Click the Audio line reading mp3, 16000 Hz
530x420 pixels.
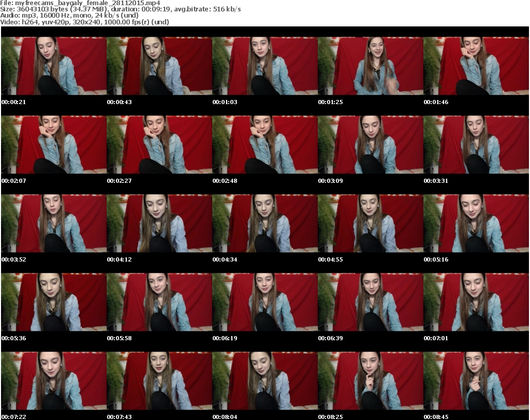69,16
